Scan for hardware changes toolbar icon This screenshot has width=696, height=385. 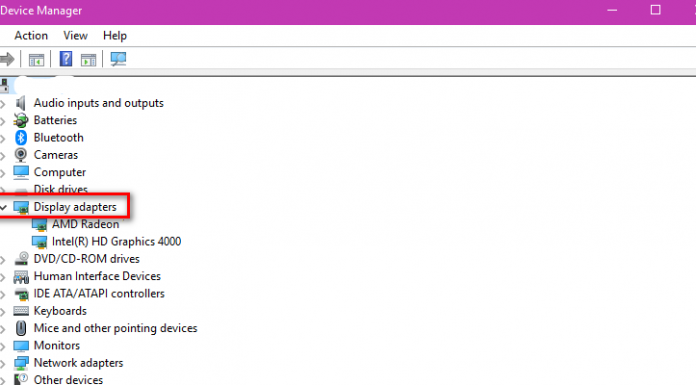click(118, 59)
